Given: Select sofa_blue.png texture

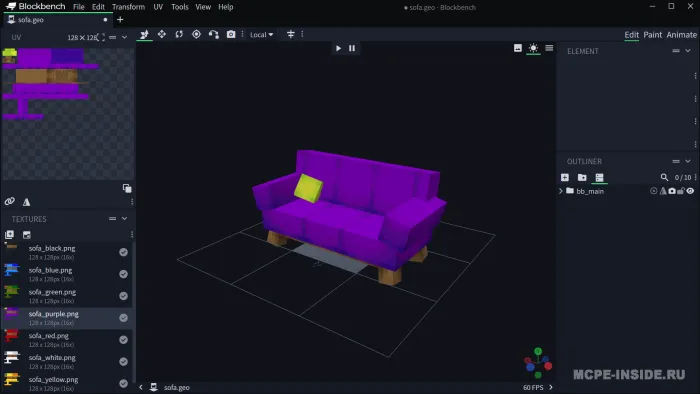Looking at the screenshot, I should [67, 274].
